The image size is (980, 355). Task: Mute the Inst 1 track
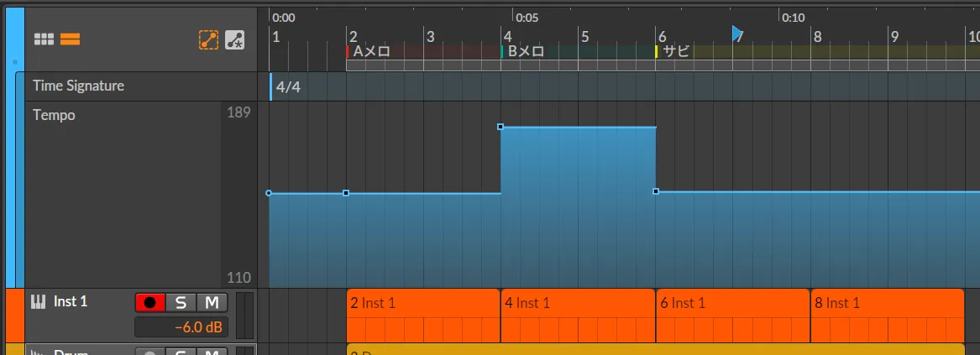click(x=212, y=302)
